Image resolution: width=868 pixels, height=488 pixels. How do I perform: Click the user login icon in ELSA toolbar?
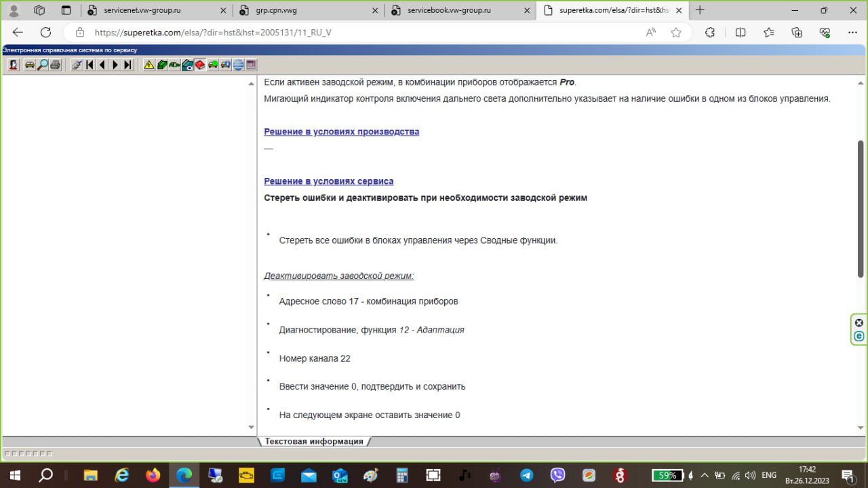point(13,64)
